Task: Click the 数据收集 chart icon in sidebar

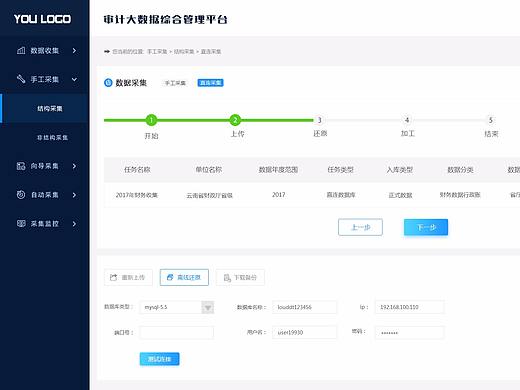Action: (x=21, y=51)
